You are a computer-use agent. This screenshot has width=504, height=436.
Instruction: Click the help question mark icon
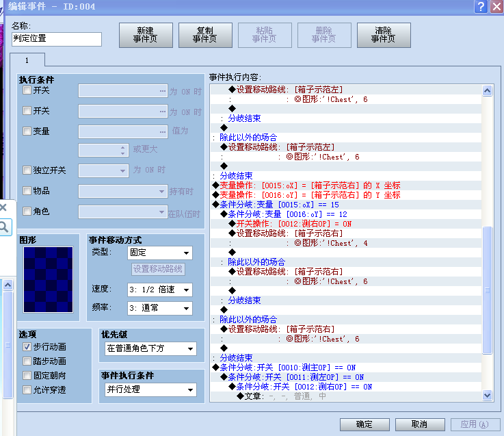pos(481,6)
